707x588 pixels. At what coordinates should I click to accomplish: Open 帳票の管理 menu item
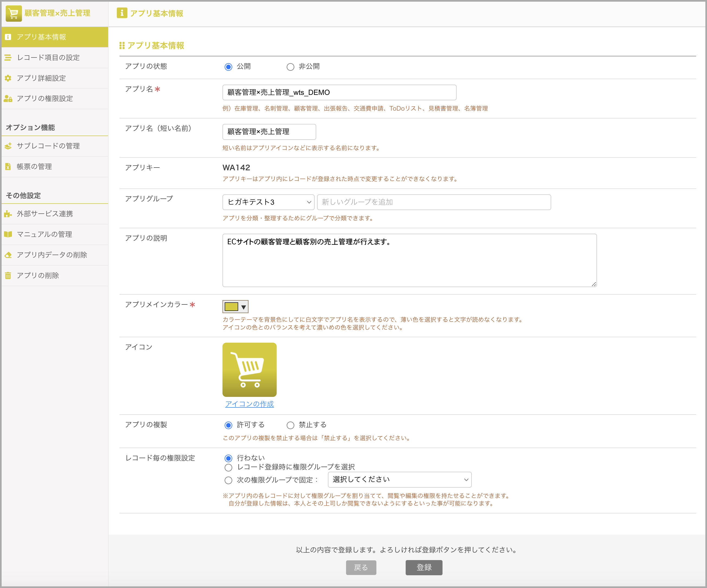[55, 166]
